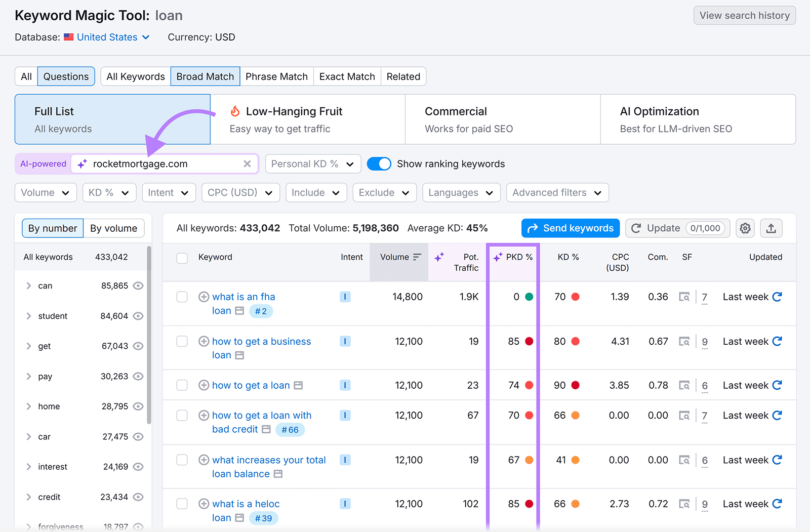Open the Advanced filters dropdown
This screenshot has width=810, height=532.
[x=557, y=192]
